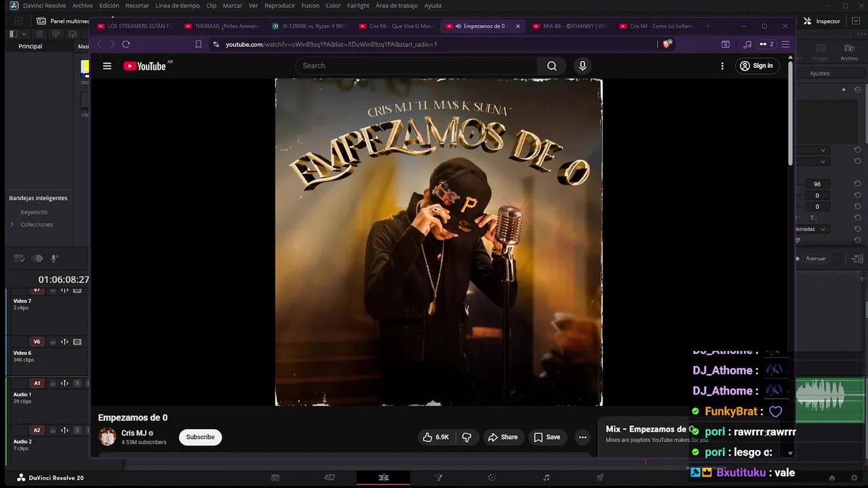Image resolution: width=868 pixels, height=488 pixels.
Task: Open the Archivo menu in DaVinci
Action: click(83, 5)
